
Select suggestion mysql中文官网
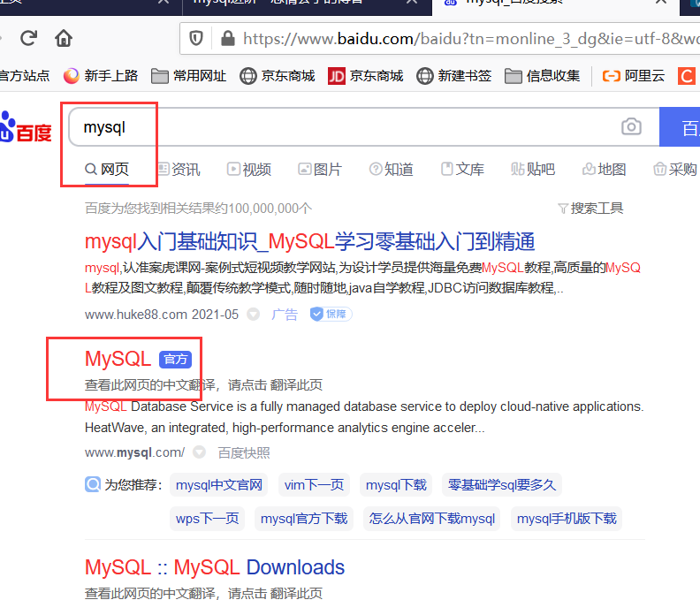point(219,485)
